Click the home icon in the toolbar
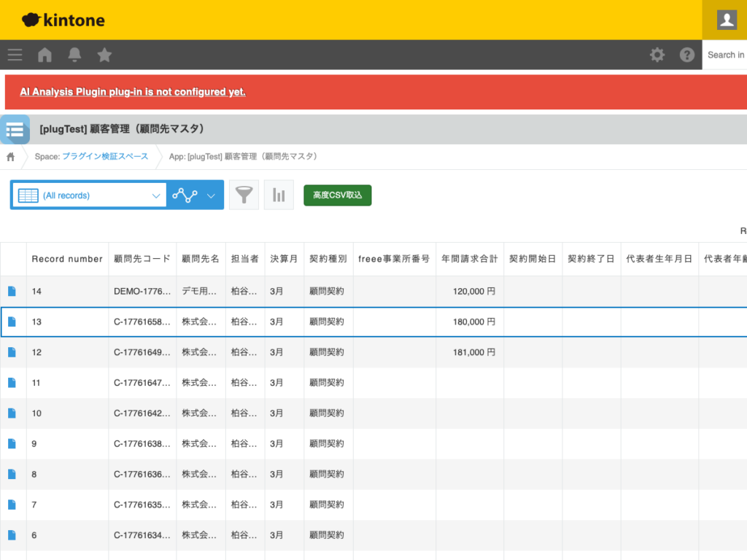The height and width of the screenshot is (560, 747). pos(44,55)
